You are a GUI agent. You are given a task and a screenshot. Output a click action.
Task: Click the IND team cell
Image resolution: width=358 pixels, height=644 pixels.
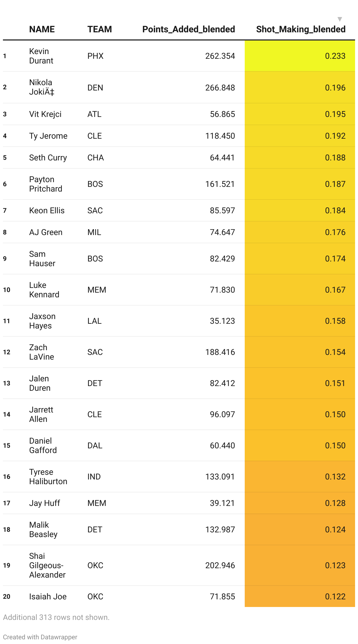[94, 477]
